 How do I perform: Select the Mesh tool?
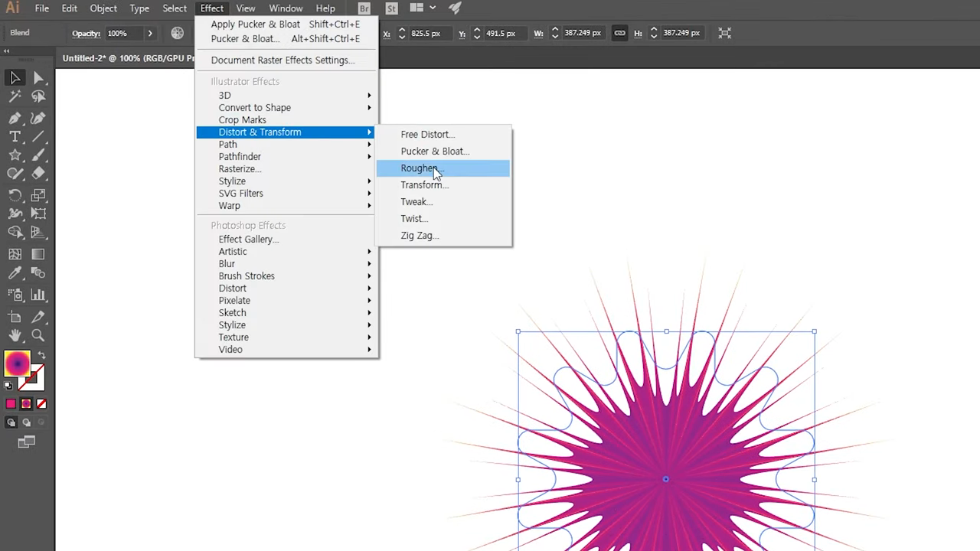pos(15,254)
